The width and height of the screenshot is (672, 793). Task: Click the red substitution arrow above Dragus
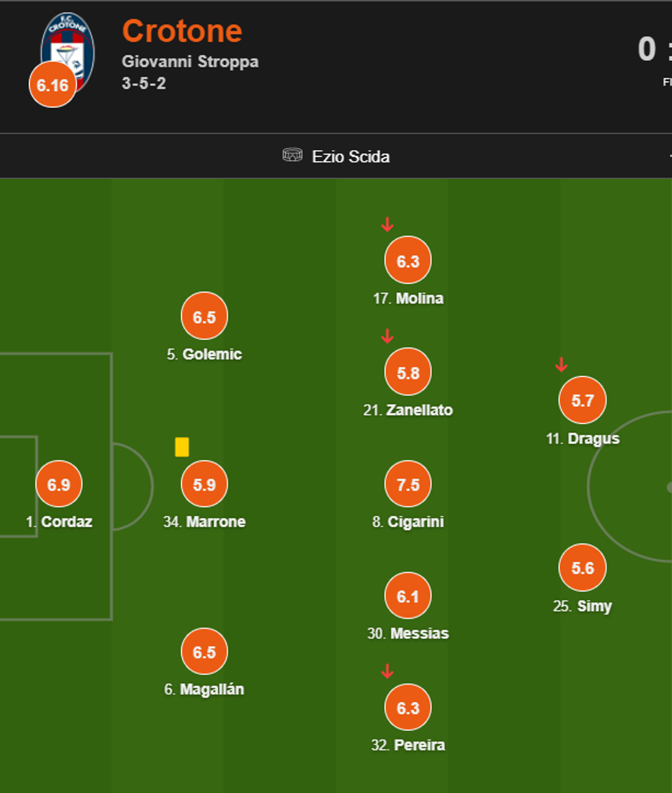pos(561,364)
